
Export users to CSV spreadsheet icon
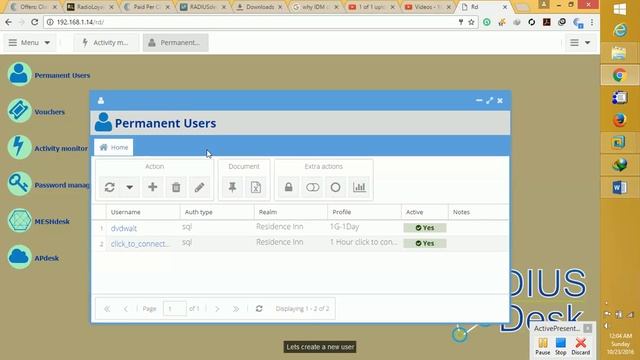[x=256, y=187]
